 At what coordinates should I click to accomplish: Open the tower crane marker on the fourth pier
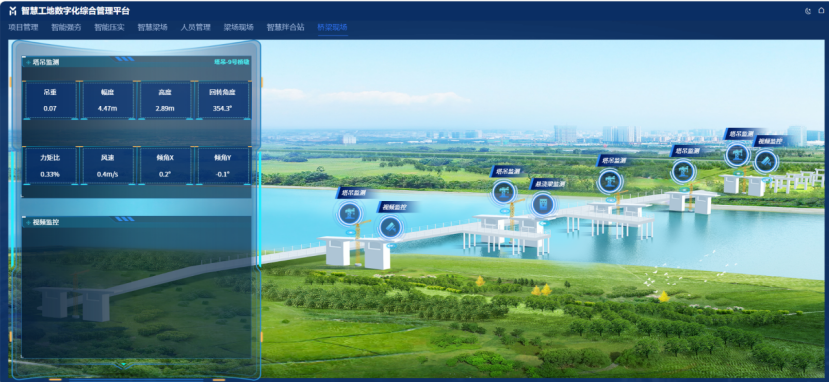(x=610, y=181)
